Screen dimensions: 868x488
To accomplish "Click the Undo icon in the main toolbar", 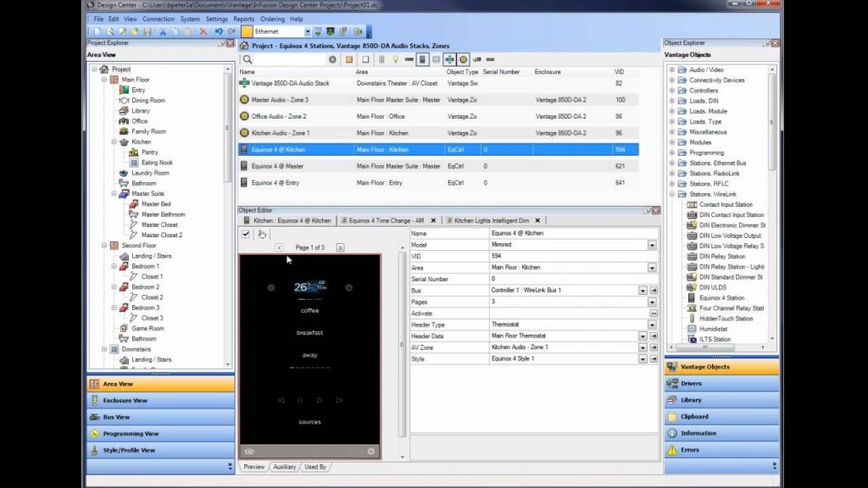I will point(218,30).
